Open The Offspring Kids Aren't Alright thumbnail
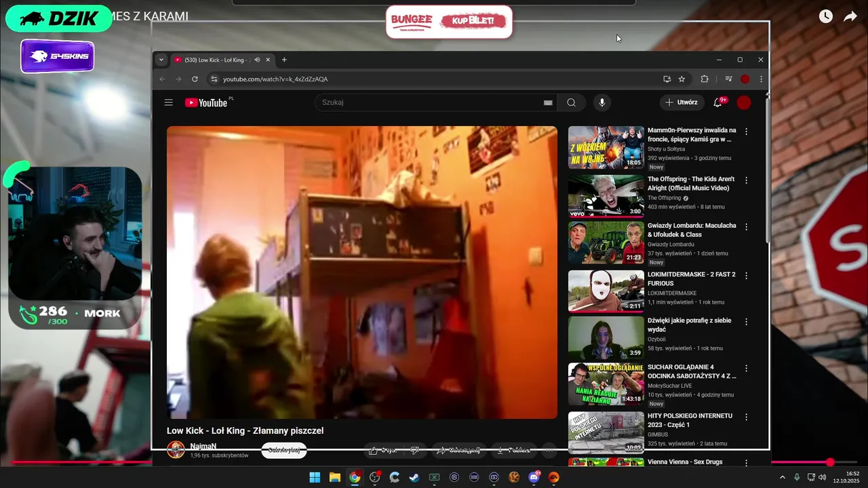Screen dimensions: 868x488 click(x=606, y=197)
